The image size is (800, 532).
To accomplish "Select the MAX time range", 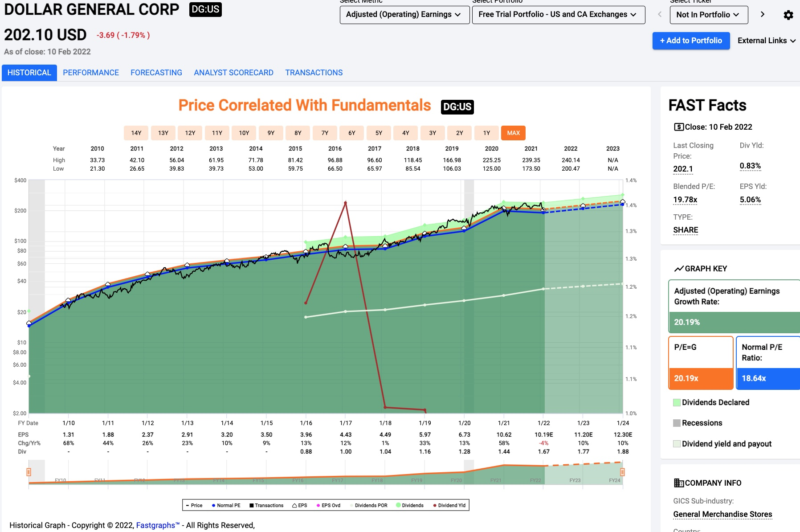I will tap(514, 133).
